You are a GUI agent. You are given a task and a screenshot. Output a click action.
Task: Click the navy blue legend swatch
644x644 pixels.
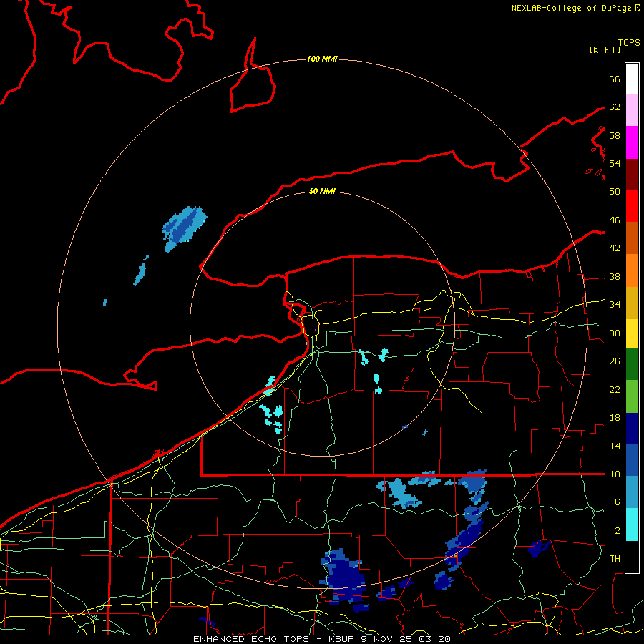pyautogui.click(x=632, y=429)
